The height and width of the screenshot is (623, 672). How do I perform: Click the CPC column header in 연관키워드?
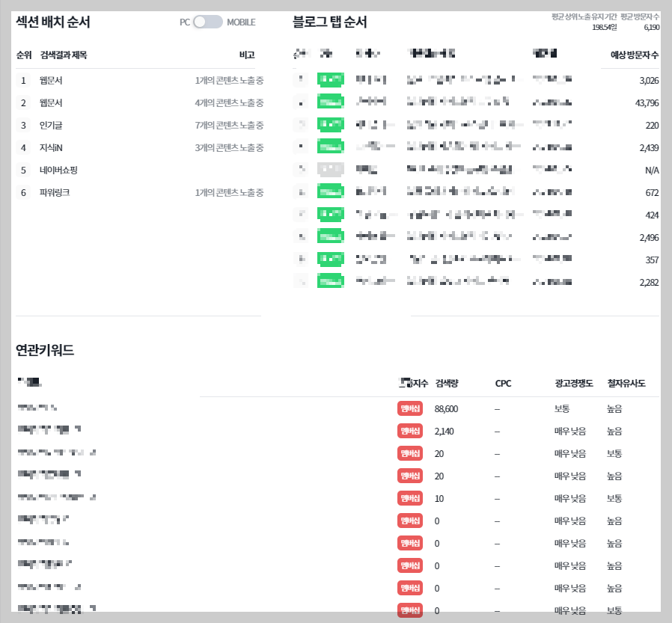pos(503,384)
